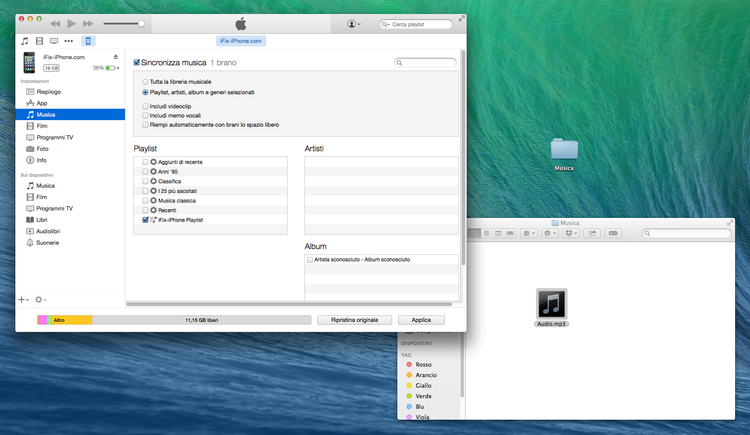Click the Finder share icon button
The height and width of the screenshot is (435, 750).
click(592, 233)
